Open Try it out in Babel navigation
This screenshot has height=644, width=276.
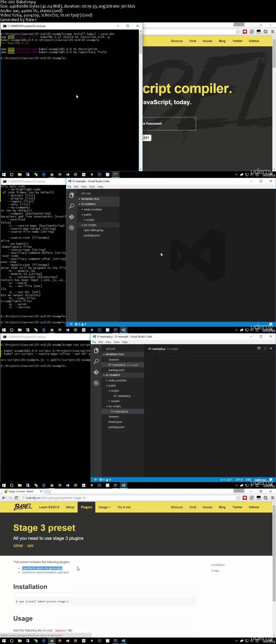pos(124,507)
